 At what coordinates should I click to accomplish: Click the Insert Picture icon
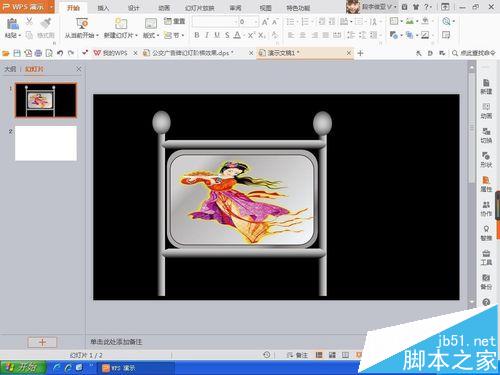click(x=410, y=21)
